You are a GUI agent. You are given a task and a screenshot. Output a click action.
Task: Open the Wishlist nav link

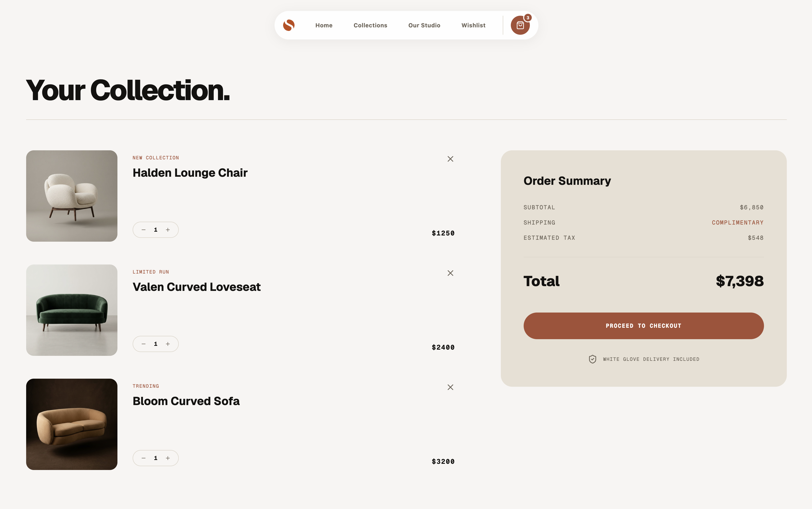pyautogui.click(x=473, y=25)
